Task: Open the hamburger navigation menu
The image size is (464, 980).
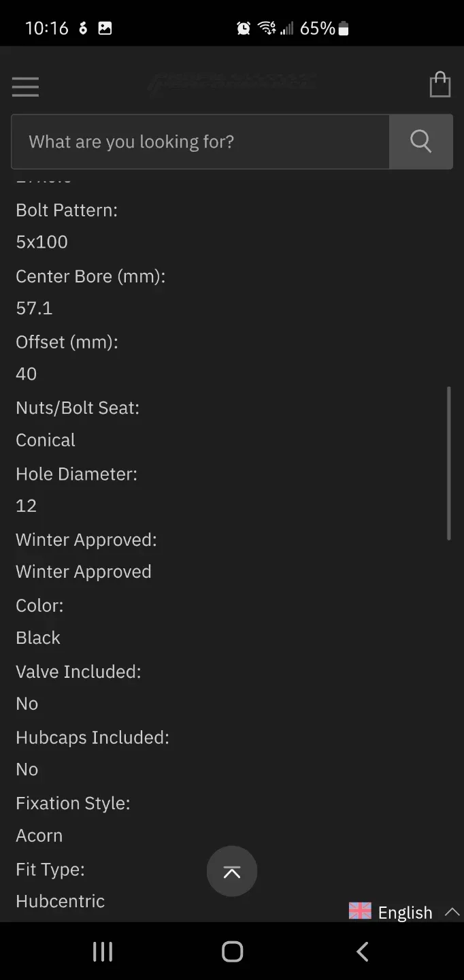Action: click(x=25, y=86)
